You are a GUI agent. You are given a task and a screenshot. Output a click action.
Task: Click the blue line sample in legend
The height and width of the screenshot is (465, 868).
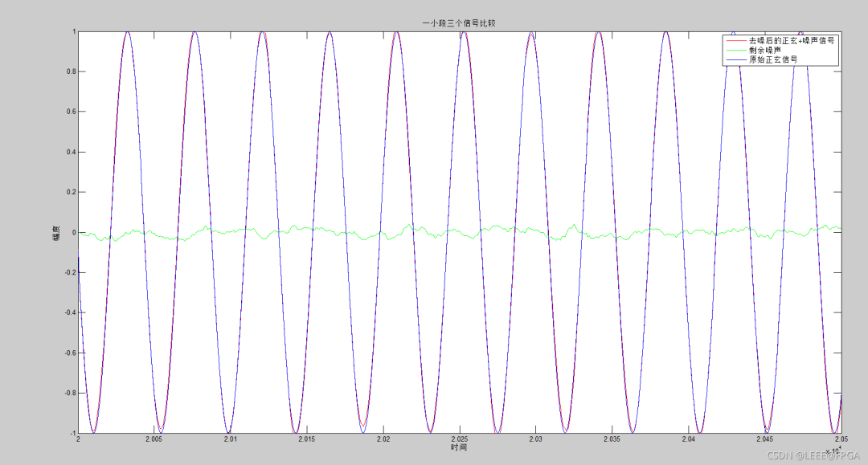click(x=735, y=59)
